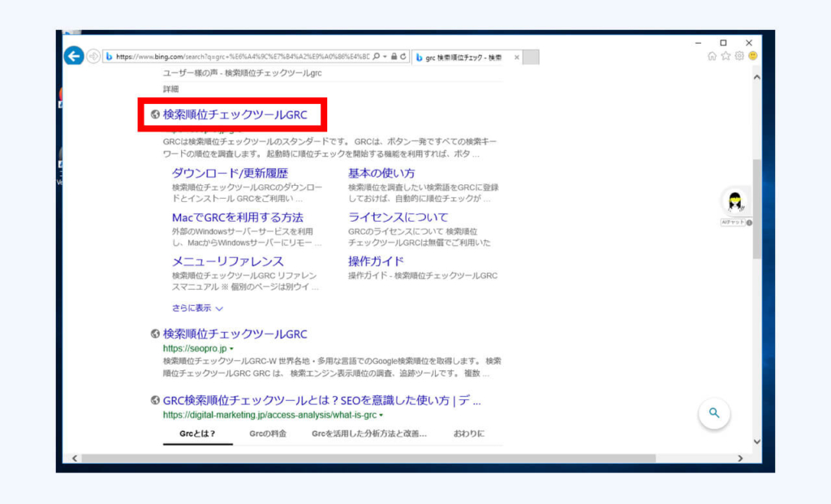Go back with the blue back arrow
The height and width of the screenshot is (504, 831).
(x=74, y=56)
